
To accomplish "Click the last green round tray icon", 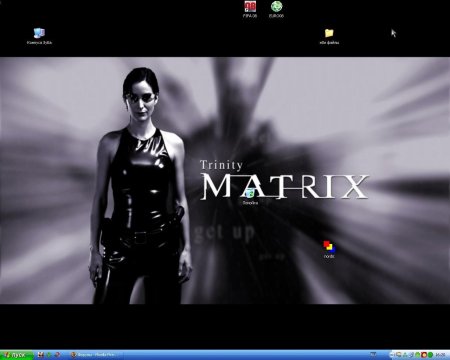I will (430, 355).
